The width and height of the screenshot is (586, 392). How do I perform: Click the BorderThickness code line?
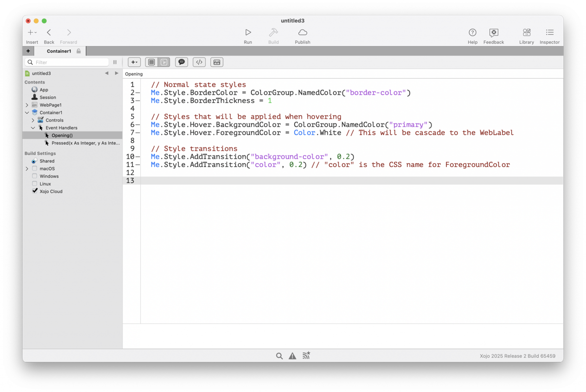(x=211, y=101)
